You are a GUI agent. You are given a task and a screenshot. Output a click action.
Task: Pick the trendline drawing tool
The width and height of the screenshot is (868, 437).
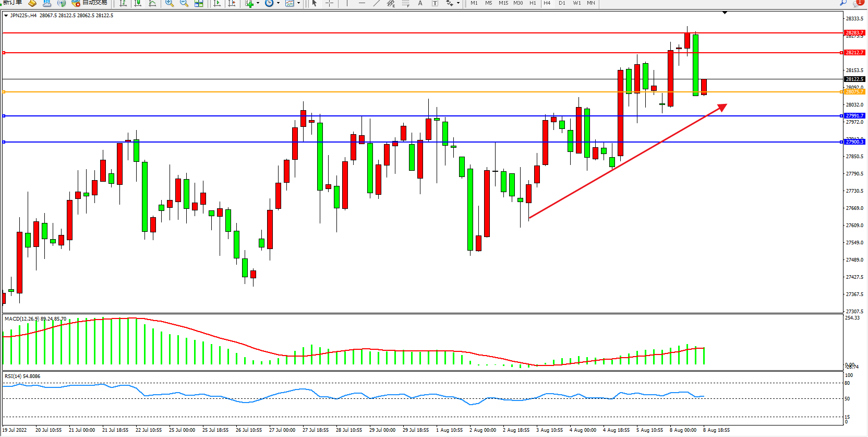click(x=377, y=3)
